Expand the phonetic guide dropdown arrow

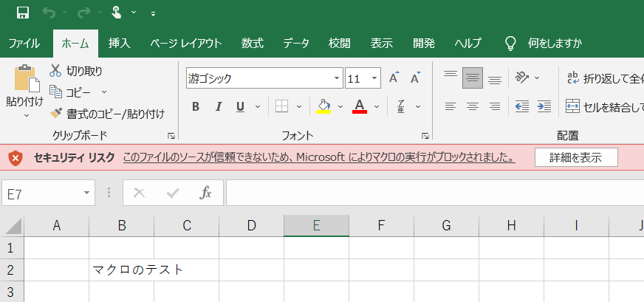(418, 107)
